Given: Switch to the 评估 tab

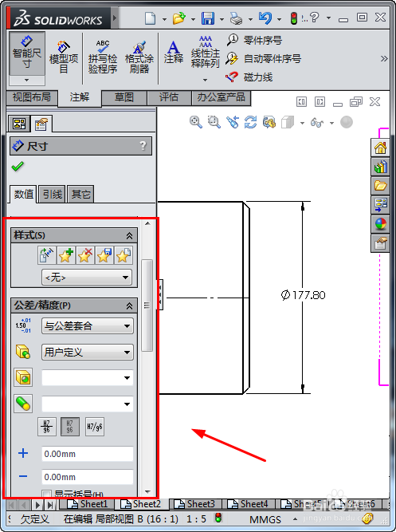Looking at the screenshot, I should tap(169, 97).
